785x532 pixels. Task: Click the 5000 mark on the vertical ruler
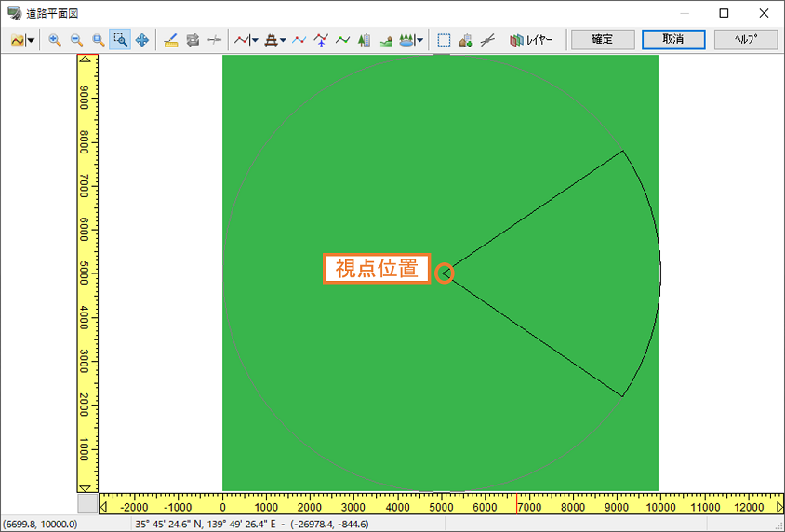84,273
